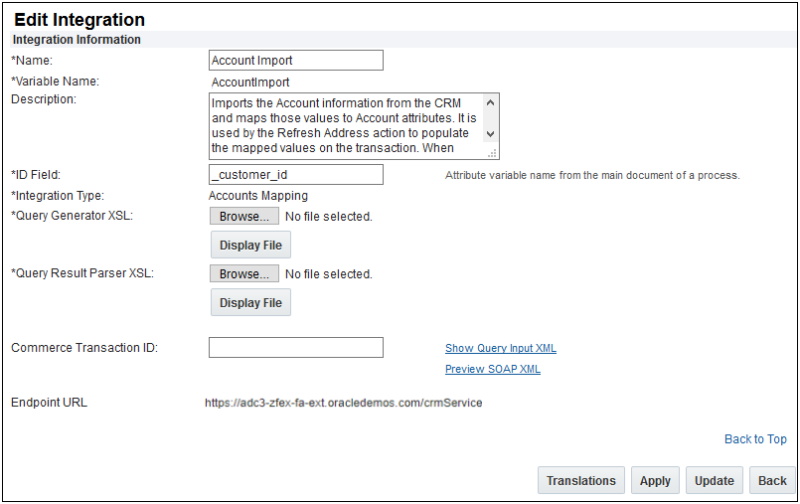The width and height of the screenshot is (800, 504).
Task: Click the *Variable Name: label
Action: pyautogui.click(x=55, y=82)
